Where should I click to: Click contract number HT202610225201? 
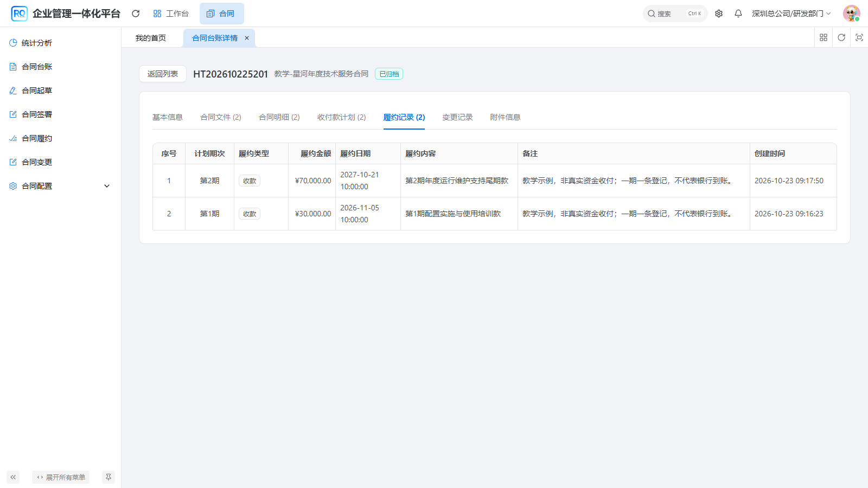coord(231,74)
